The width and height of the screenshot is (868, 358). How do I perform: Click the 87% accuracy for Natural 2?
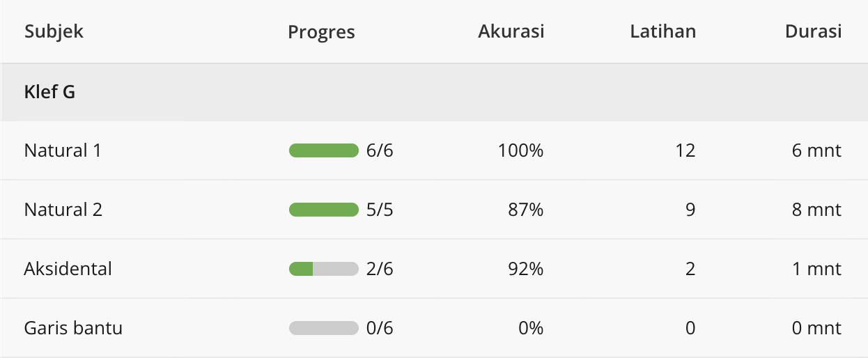[x=525, y=210]
